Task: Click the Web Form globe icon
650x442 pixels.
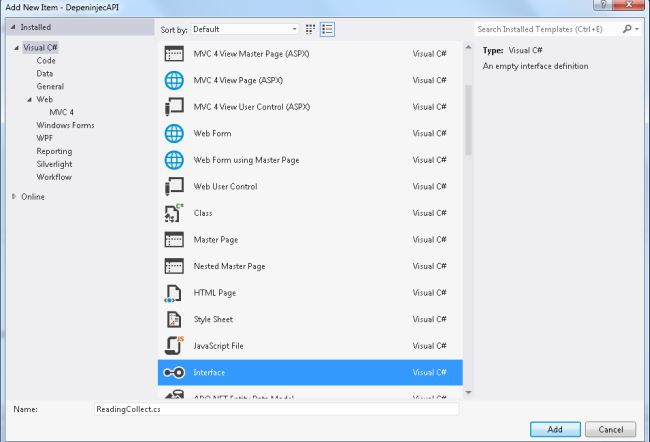Action: pyautogui.click(x=174, y=134)
